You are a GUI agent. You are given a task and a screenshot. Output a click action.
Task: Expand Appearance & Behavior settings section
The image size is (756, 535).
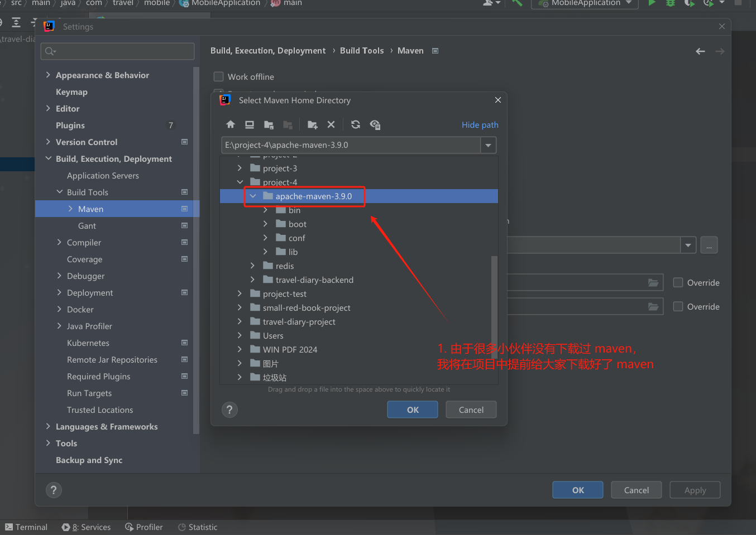[48, 75]
